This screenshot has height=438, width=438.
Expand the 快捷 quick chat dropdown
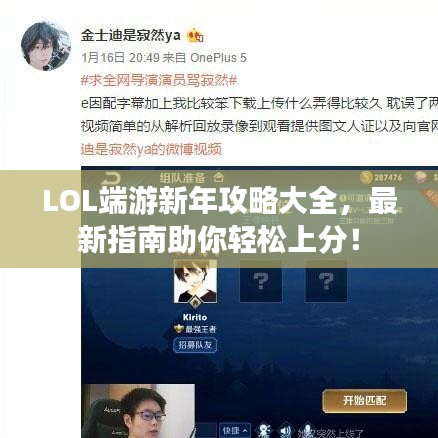[x=234, y=431]
